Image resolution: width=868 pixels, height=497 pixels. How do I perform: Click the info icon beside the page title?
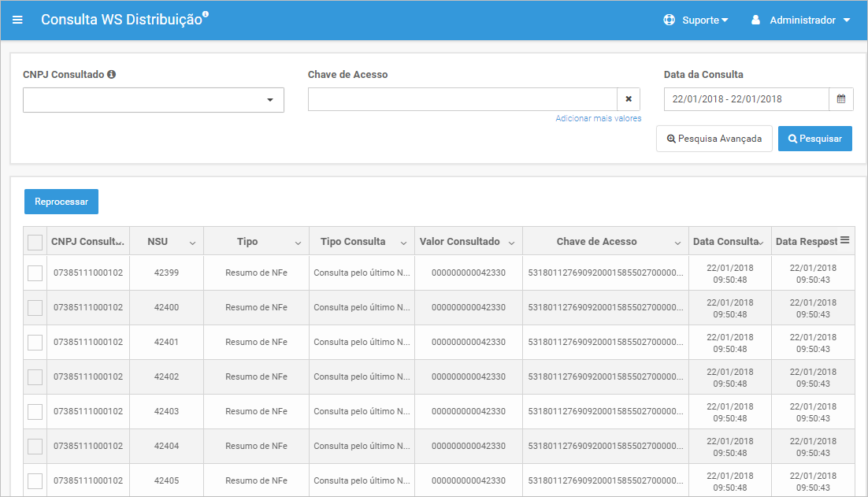point(206,14)
